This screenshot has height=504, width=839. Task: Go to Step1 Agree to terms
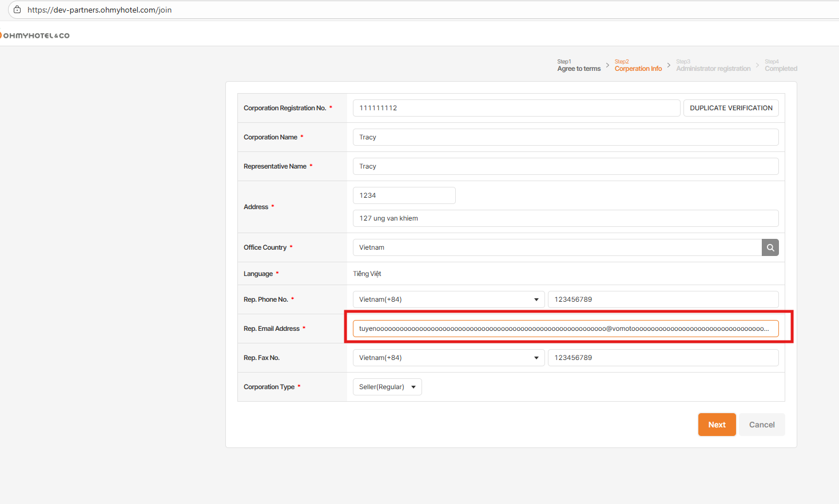click(578, 66)
